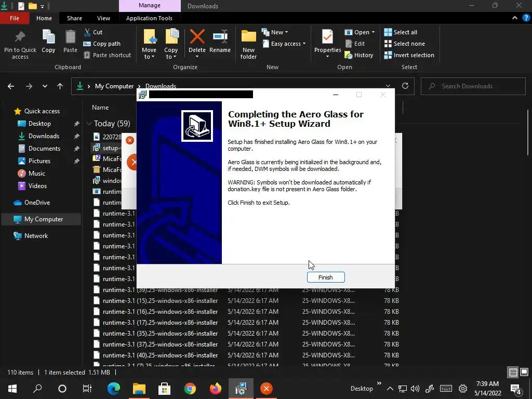Select Desktop in navigation pane
The width and height of the screenshot is (532, 399).
click(x=39, y=124)
